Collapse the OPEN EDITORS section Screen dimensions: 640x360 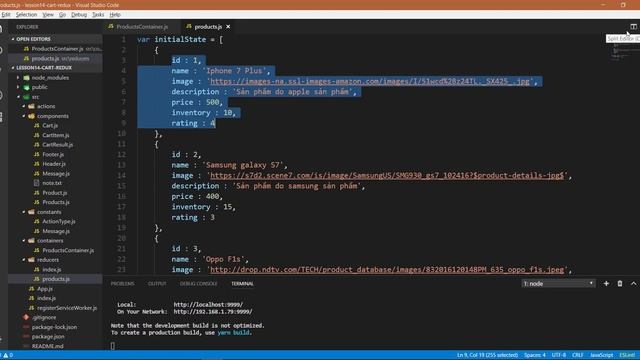(x=55, y=39)
